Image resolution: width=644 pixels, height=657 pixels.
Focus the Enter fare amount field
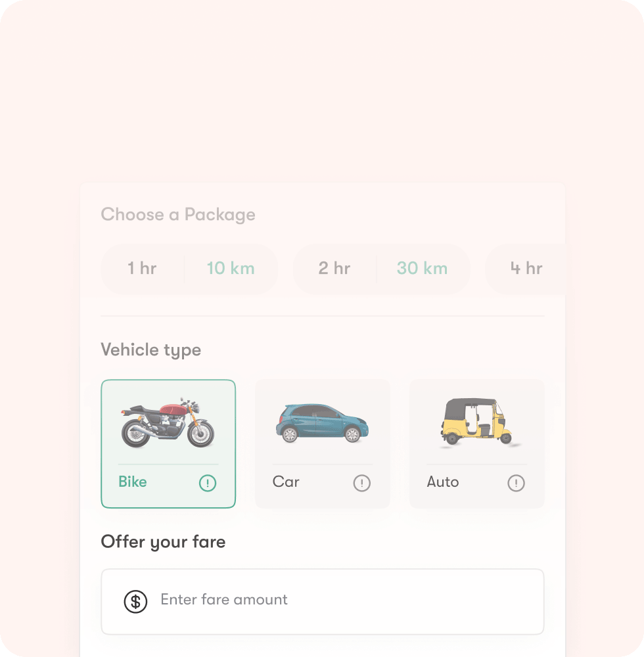[x=323, y=602]
